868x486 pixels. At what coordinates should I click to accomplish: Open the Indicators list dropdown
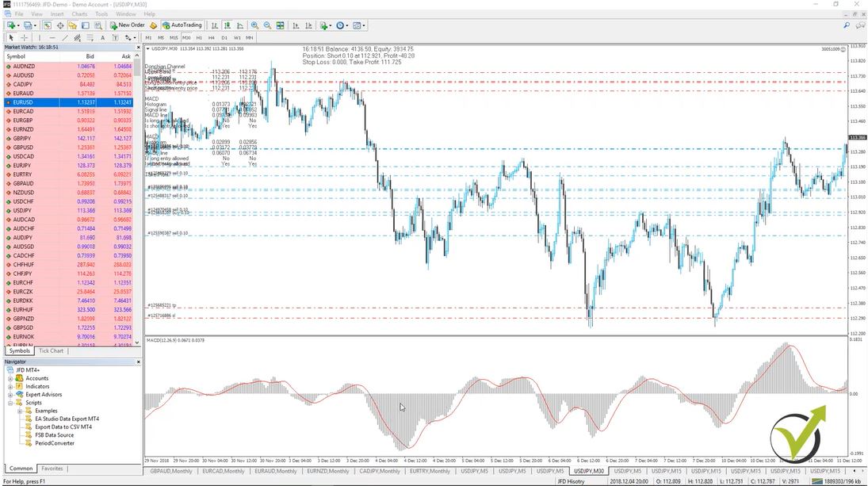(323, 25)
